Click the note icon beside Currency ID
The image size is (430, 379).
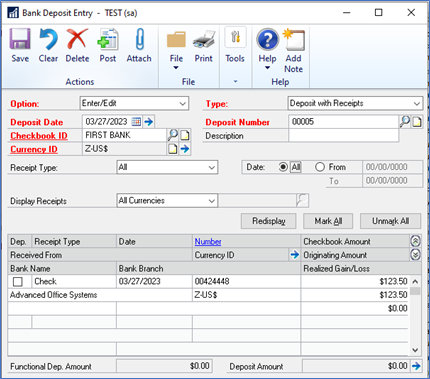pyautogui.click(x=172, y=149)
